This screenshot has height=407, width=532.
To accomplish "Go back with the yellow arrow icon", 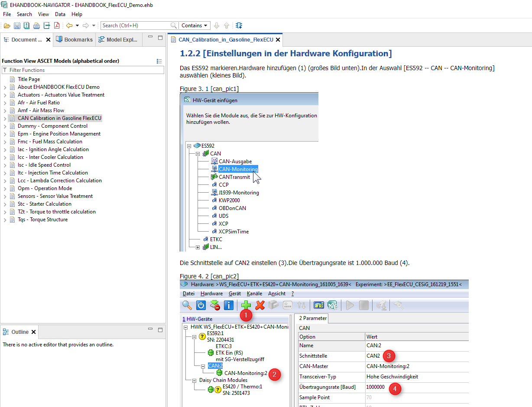I will [x=69, y=26].
